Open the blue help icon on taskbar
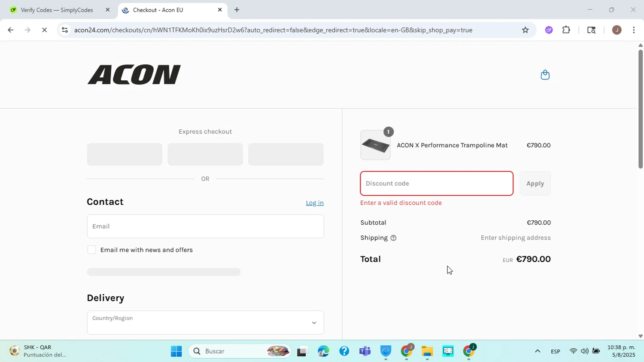The height and width of the screenshot is (362, 644). [344, 351]
